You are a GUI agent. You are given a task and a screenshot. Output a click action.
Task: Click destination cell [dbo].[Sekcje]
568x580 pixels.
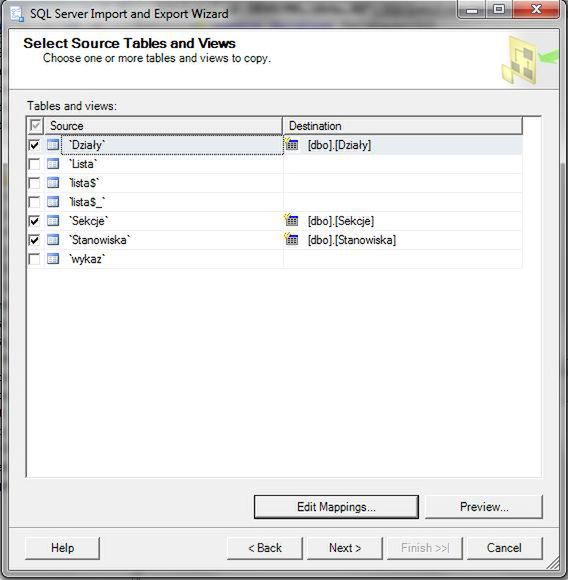click(403, 221)
